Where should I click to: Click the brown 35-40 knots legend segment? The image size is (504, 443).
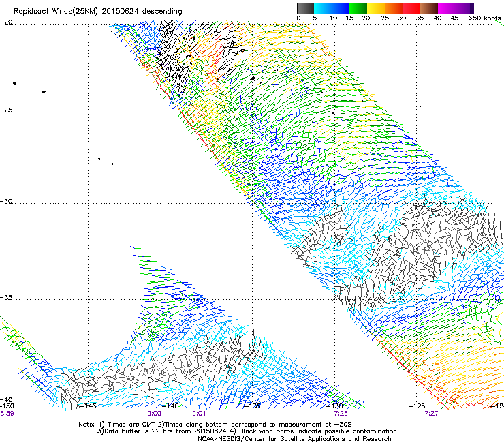[x=429, y=8]
